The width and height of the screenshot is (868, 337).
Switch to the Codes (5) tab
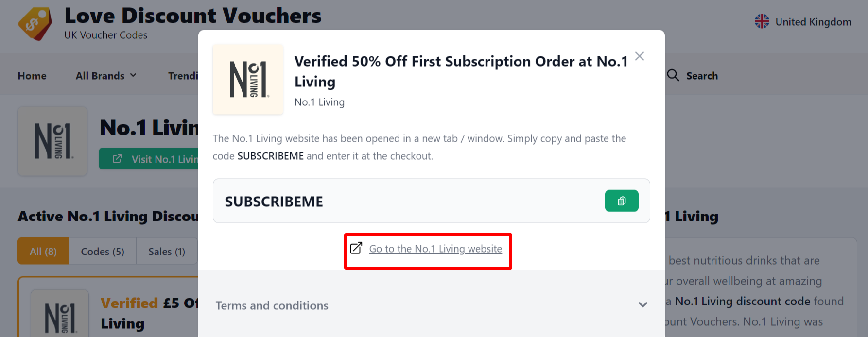click(x=103, y=251)
